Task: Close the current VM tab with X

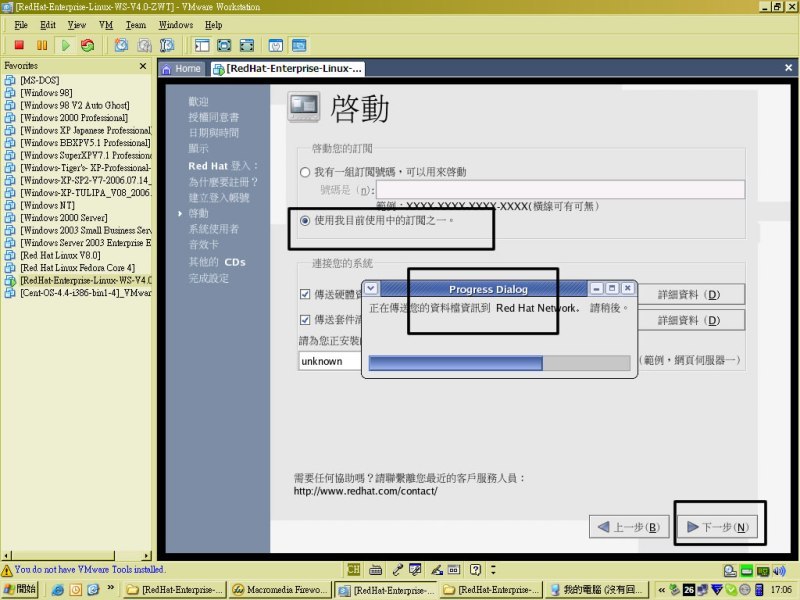Action: [788, 68]
